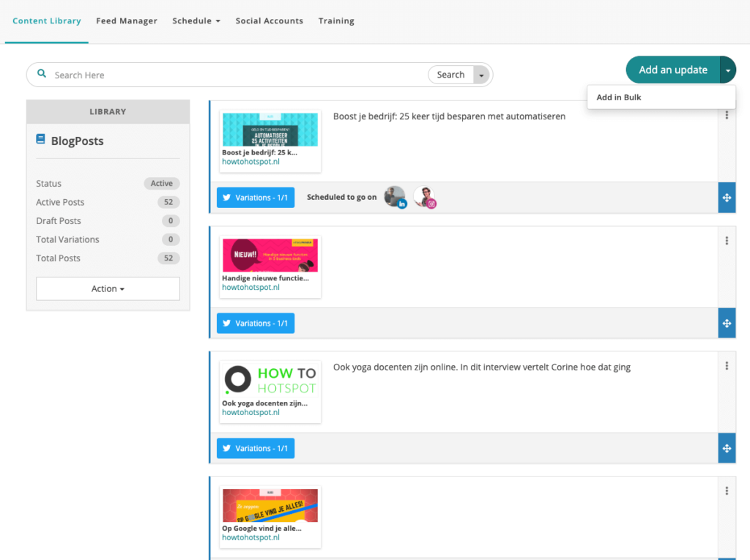Expand the Search options dropdown arrow
Viewport: 750px width, 560px height.
tap(481, 75)
